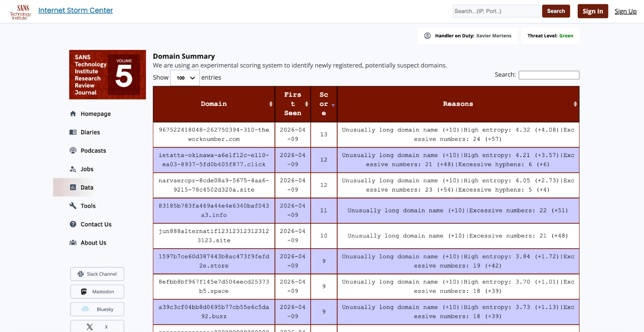
Task: Select domain 967522418048-262750394-310-theworknumber.com
Action: point(214,134)
